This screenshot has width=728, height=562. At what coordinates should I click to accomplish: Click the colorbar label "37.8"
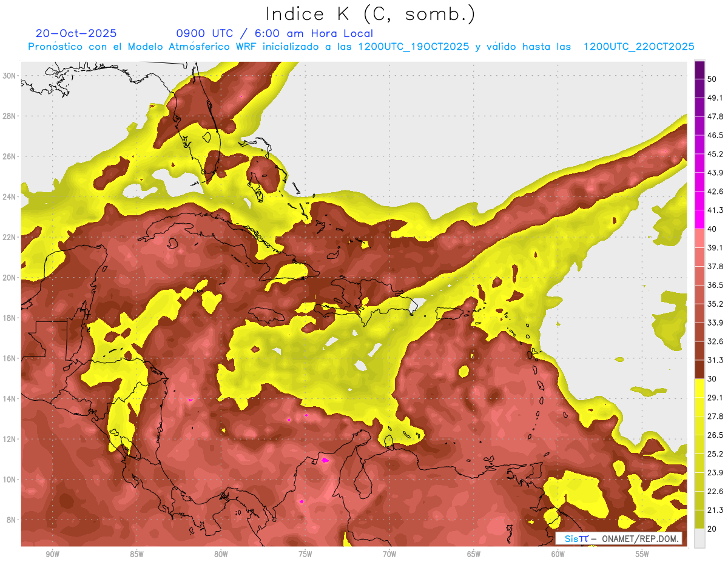[715, 266]
